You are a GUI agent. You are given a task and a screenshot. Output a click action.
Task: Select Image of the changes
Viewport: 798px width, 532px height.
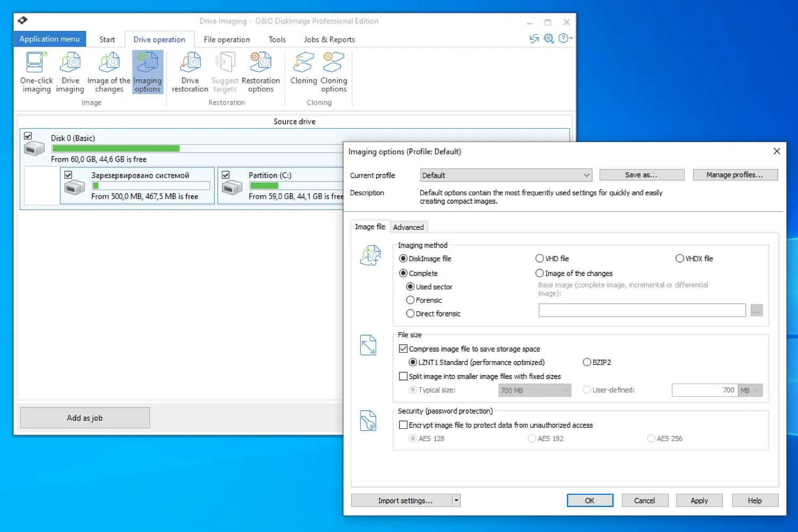[108, 72]
